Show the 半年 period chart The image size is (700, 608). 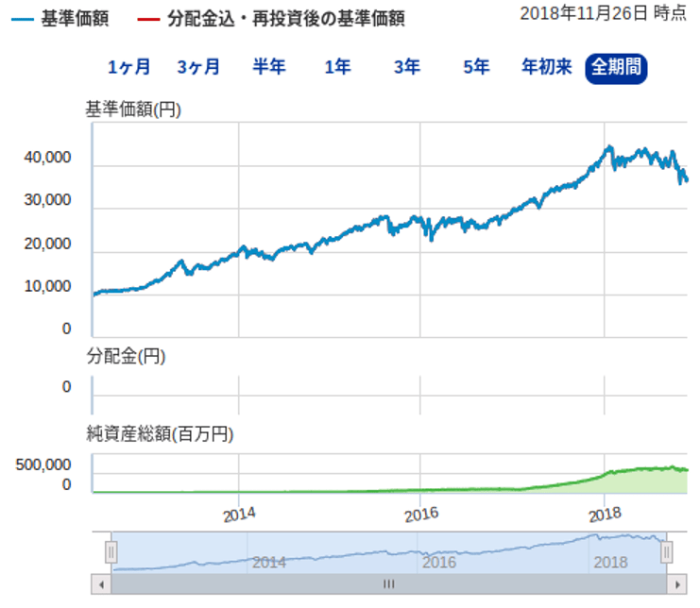[268, 67]
